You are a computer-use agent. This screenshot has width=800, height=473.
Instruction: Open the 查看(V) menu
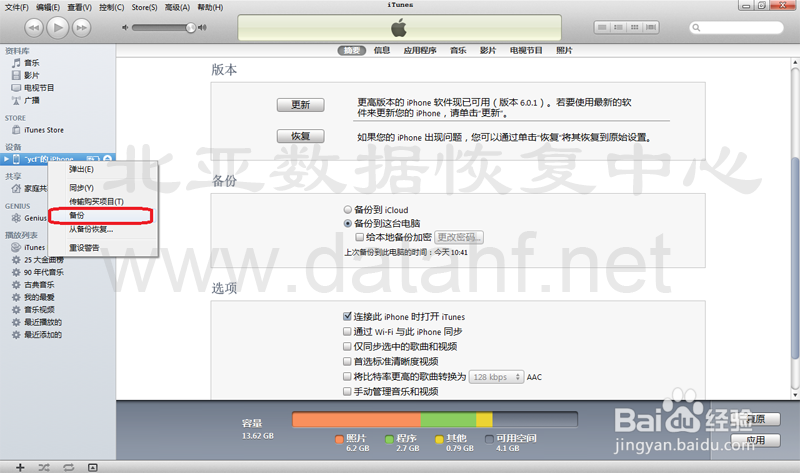point(80,7)
